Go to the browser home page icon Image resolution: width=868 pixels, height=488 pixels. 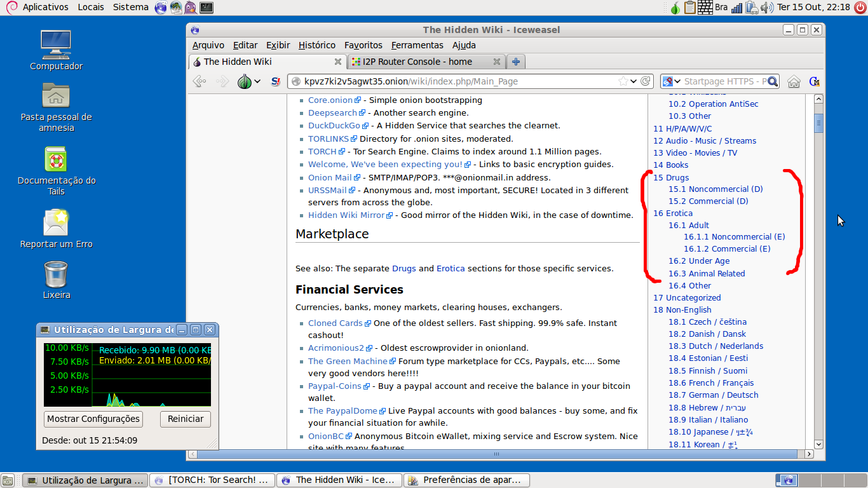pos(794,81)
